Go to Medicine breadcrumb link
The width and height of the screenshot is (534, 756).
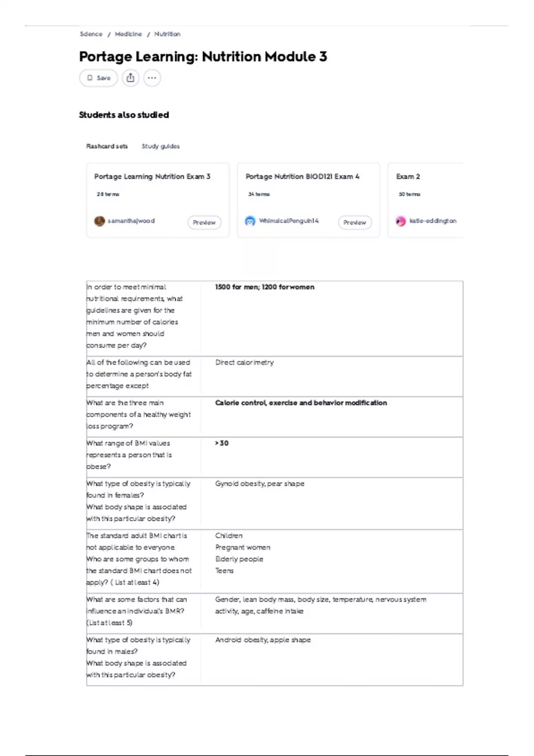pyautogui.click(x=128, y=34)
